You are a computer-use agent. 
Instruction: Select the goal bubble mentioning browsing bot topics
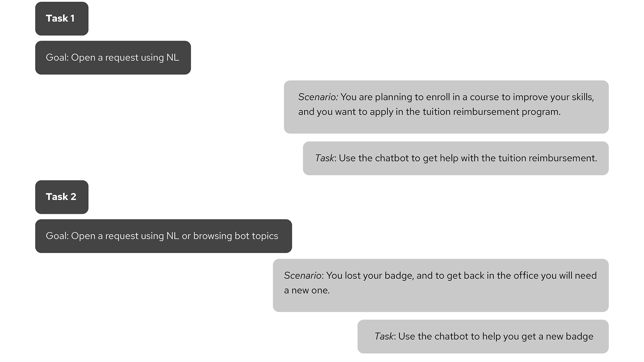click(163, 236)
